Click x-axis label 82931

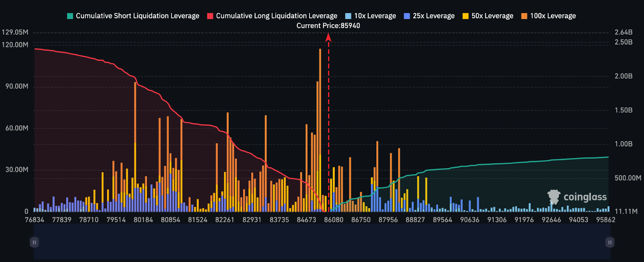[252, 220]
